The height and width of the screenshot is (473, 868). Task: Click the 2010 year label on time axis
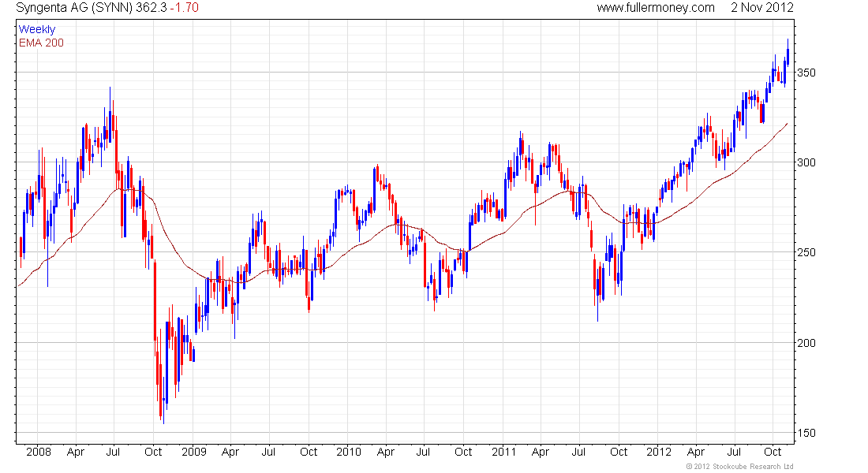point(348,452)
